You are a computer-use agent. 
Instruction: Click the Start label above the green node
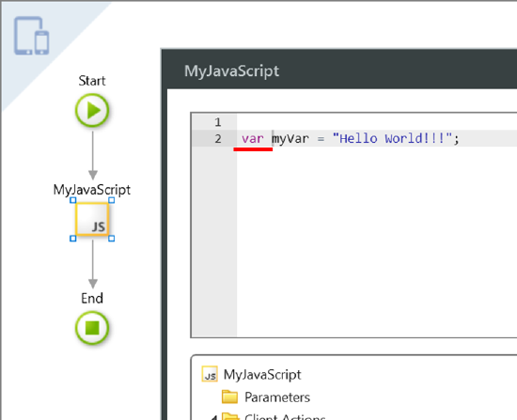(92, 81)
